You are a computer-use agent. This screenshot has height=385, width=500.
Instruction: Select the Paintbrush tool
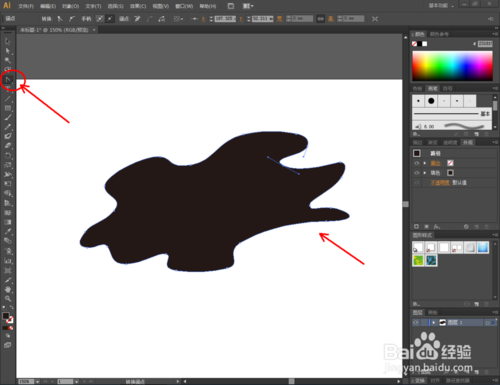point(8,117)
